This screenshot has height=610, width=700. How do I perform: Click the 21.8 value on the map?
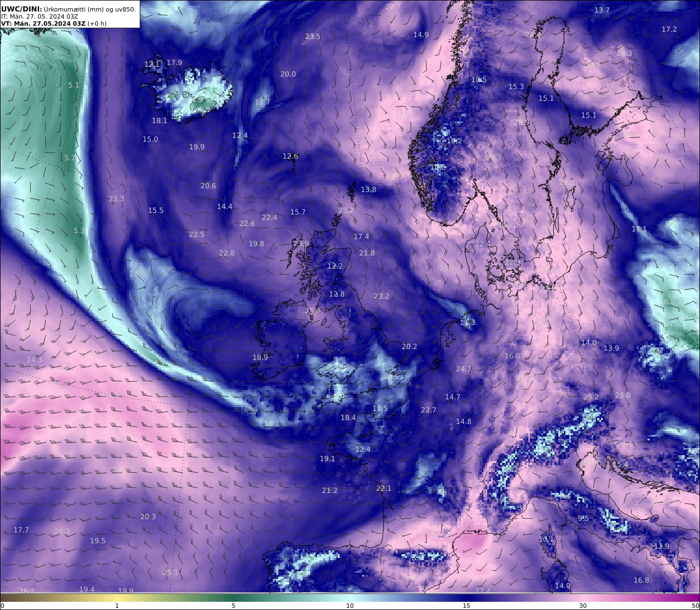click(367, 253)
